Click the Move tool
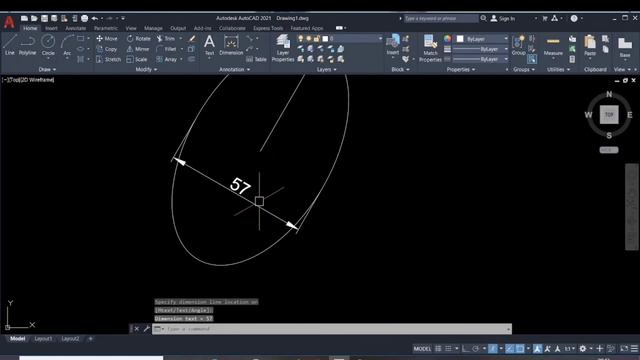This screenshot has height=360, width=640. coord(107,38)
